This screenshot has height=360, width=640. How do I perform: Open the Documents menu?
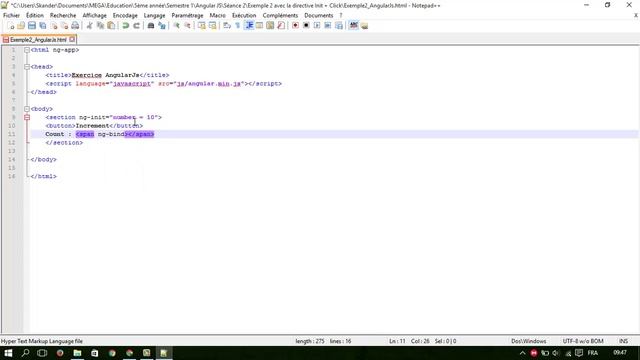[x=318, y=15]
